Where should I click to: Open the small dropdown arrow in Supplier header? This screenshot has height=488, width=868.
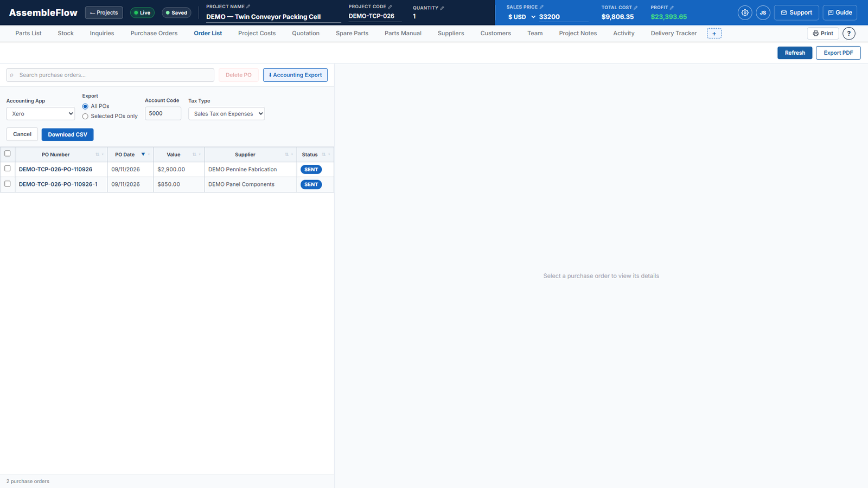coord(292,155)
